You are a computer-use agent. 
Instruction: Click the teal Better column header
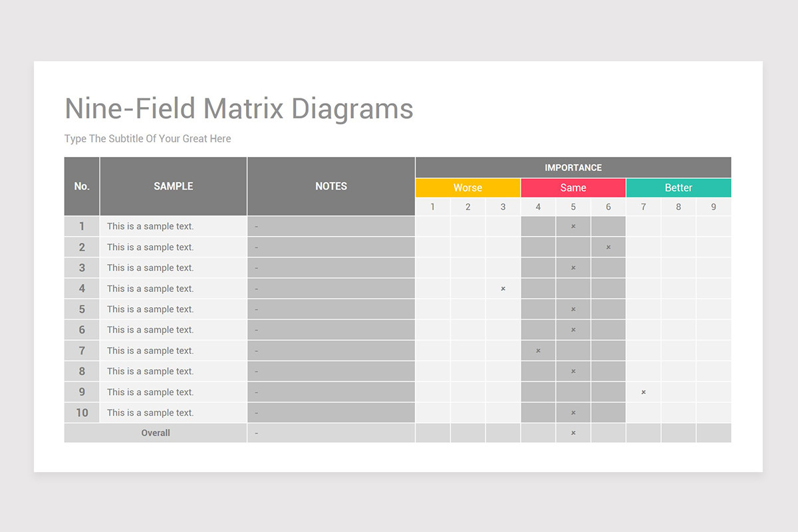[678, 188]
